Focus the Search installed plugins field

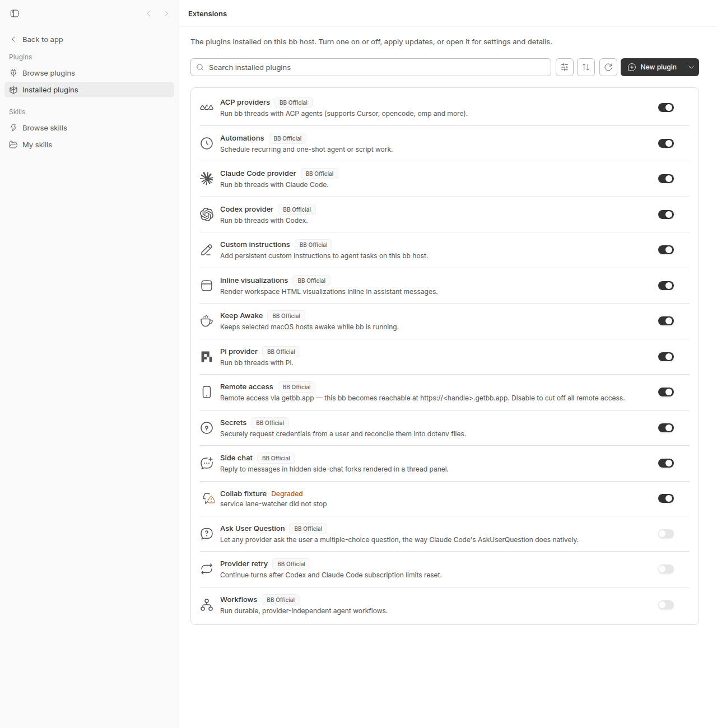[371, 67]
